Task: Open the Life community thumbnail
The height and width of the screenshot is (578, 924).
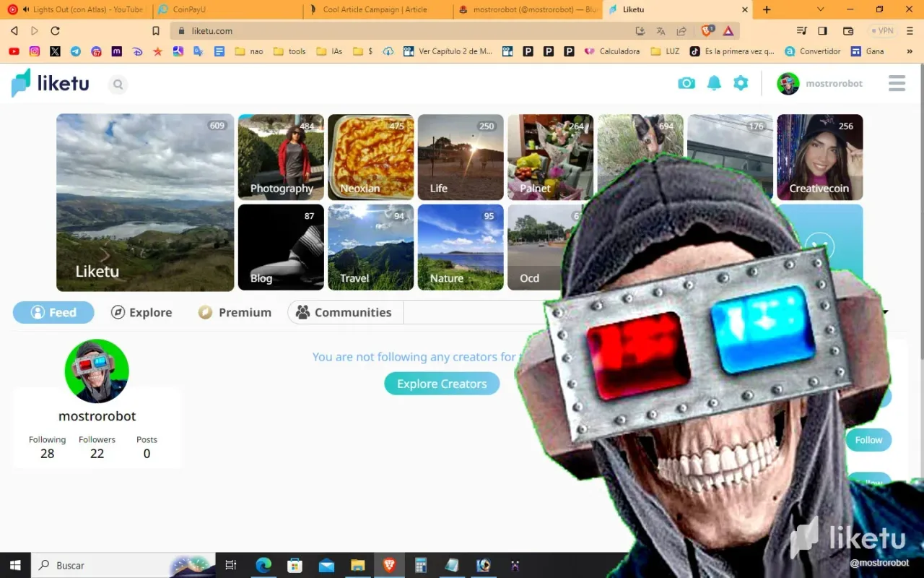Action: tap(461, 157)
